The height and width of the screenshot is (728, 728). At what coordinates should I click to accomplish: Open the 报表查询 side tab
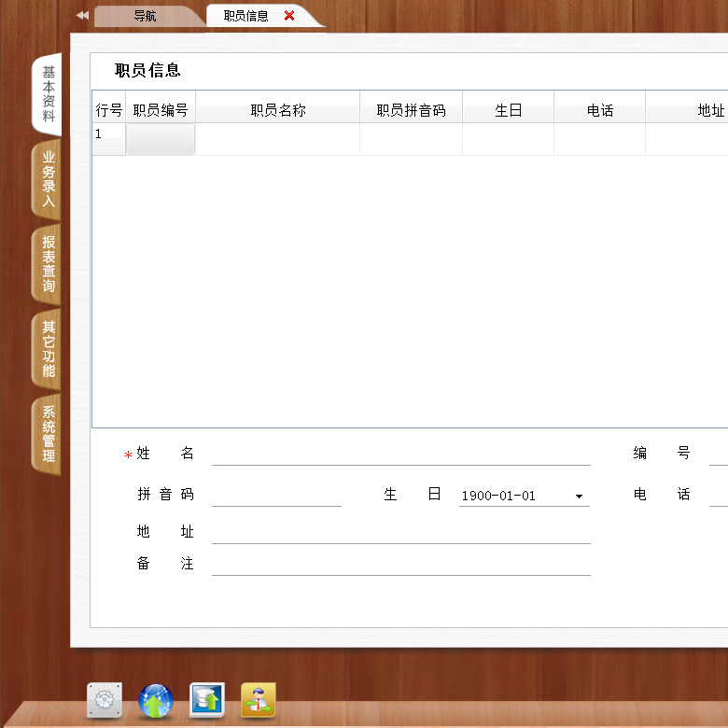(x=48, y=264)
